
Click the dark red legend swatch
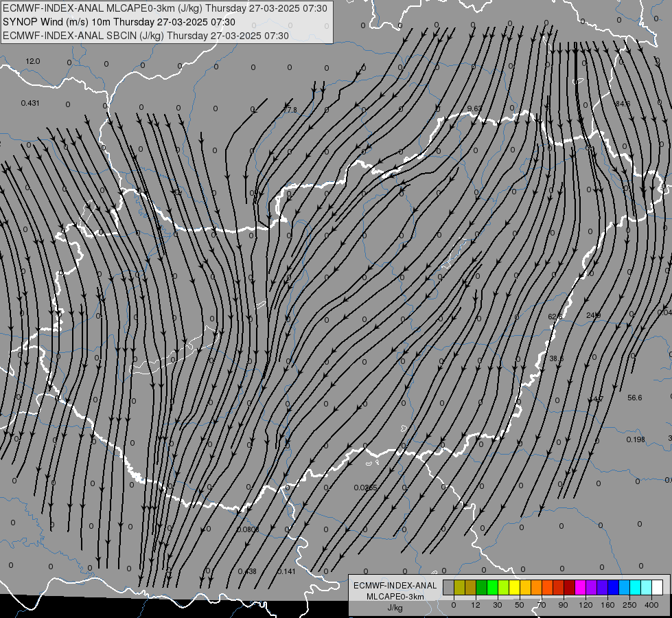click(x=570, y=587)
